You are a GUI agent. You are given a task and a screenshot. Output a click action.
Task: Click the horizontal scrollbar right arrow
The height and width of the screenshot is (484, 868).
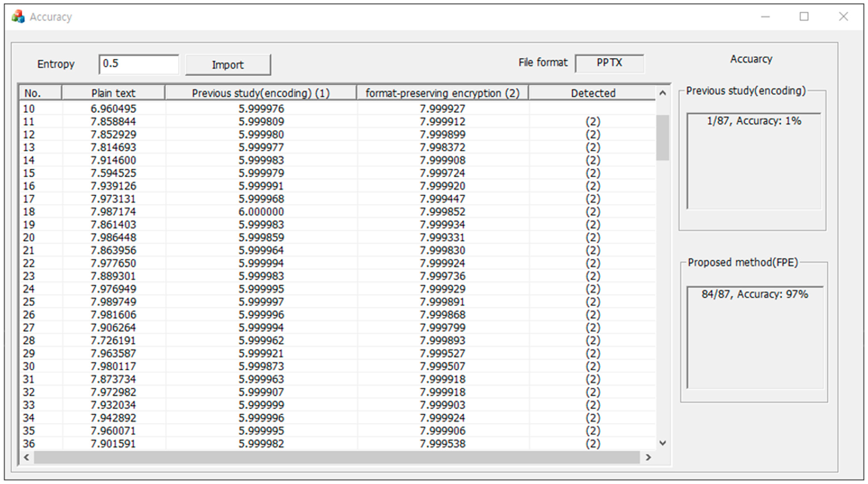[x=649, y=457]
